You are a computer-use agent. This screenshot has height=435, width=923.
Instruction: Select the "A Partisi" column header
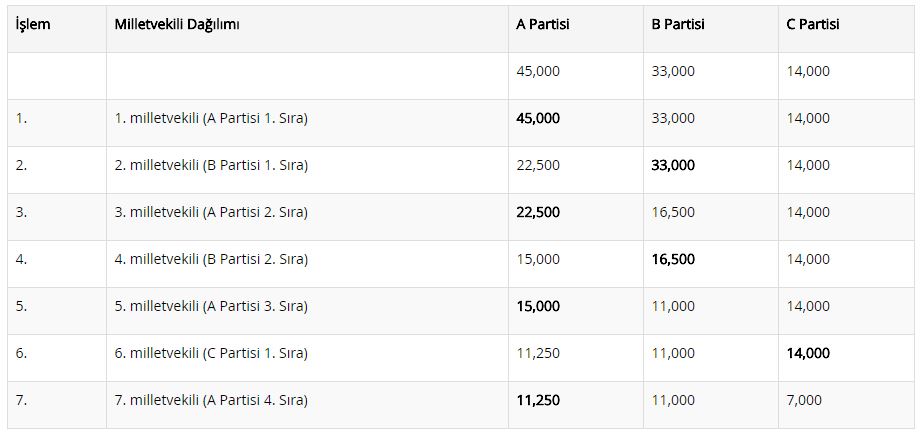click(x=543, y=24)
